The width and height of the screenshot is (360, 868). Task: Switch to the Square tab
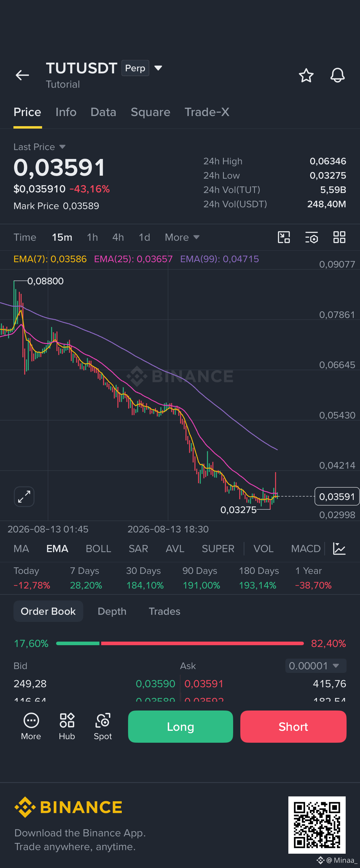coord(150,112)
